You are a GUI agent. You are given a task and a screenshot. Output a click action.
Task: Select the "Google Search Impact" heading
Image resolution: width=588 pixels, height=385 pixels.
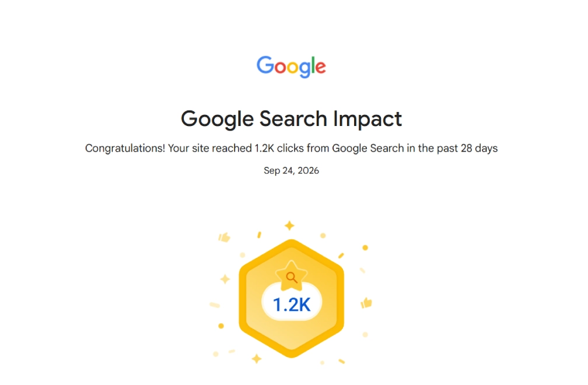point(292,119)
